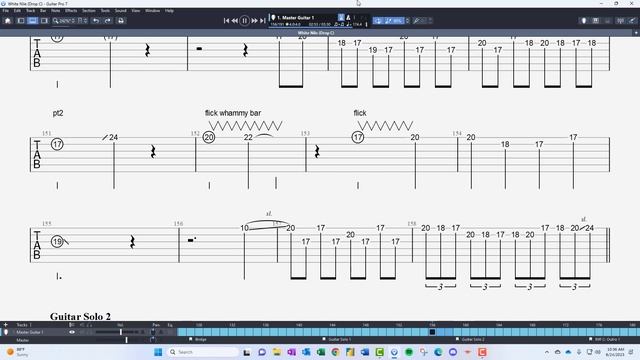The width and height of the screenshot is (640, 360).
Task: Open the Edit menu
Action: 17,11
